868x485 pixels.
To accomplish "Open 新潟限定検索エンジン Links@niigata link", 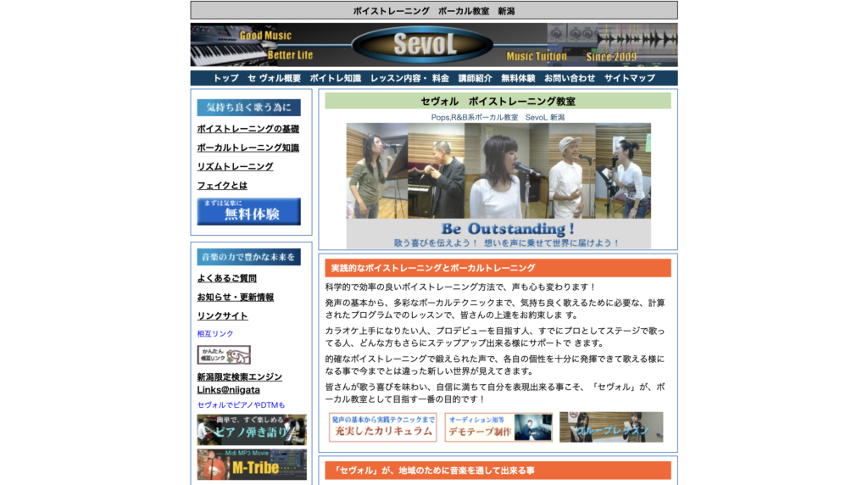I will (240, 383).
